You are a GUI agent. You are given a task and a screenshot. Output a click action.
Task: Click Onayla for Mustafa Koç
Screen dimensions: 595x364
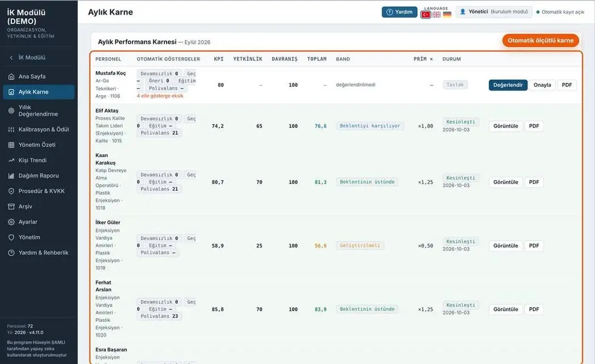pyautogui.click(x=542, y=85)
